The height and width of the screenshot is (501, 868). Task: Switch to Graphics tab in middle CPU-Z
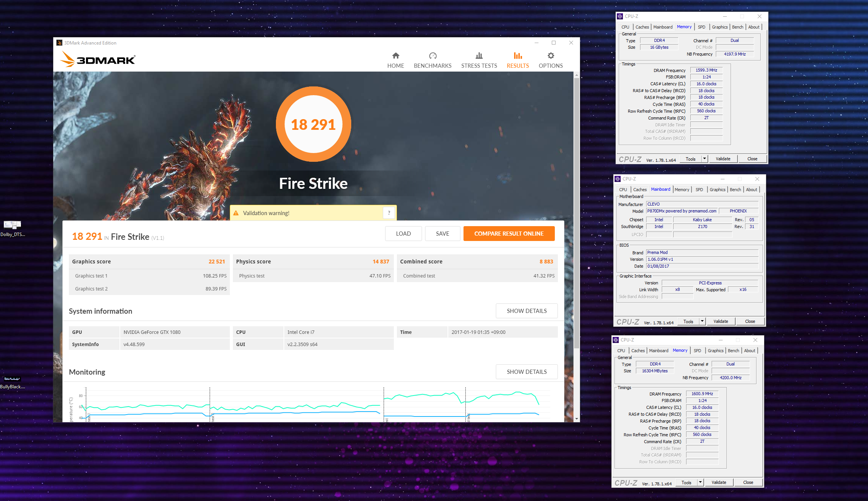(717, 190)
